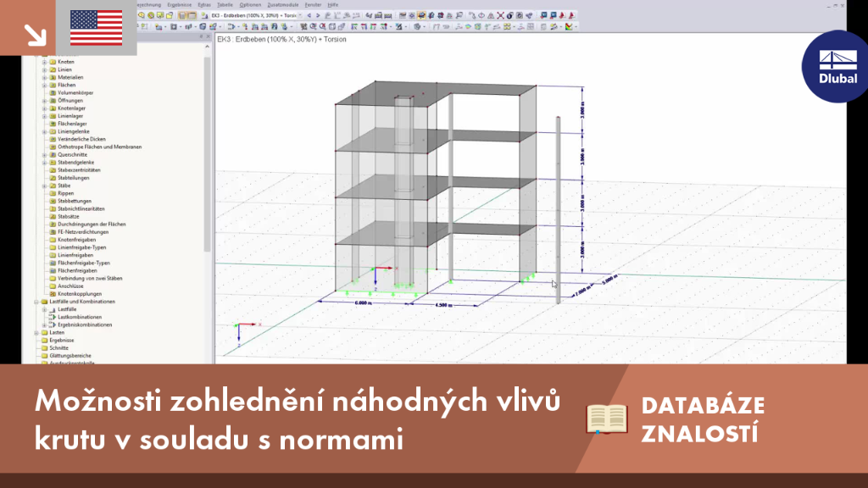Select Anschlüsse in the navigator
Image resolution: width=868 pixels, height=488 pixels.
(x=71, y=286)
